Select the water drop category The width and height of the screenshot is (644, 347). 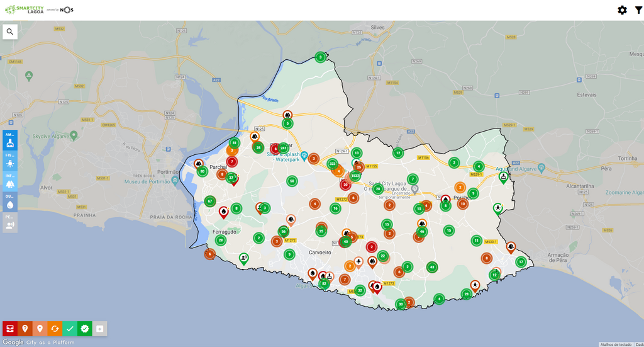pos(10,202)
